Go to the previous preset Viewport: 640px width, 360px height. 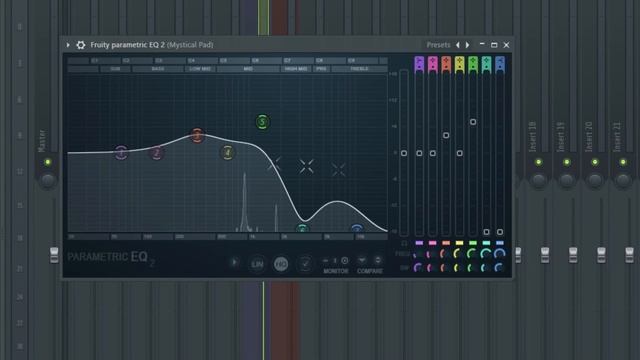click(x=458, y=45)
